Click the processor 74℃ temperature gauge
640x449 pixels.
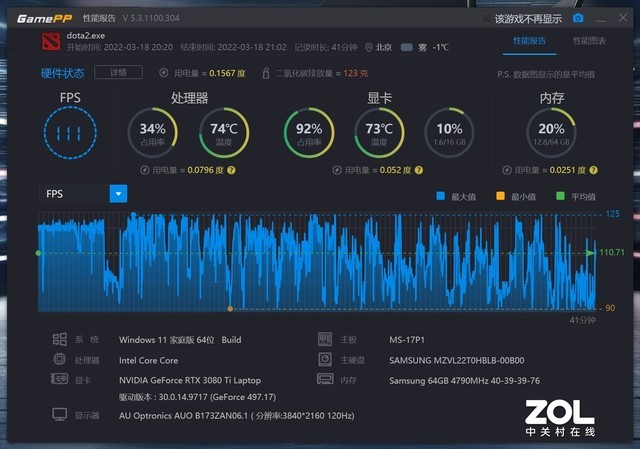[x=224, y=133]
